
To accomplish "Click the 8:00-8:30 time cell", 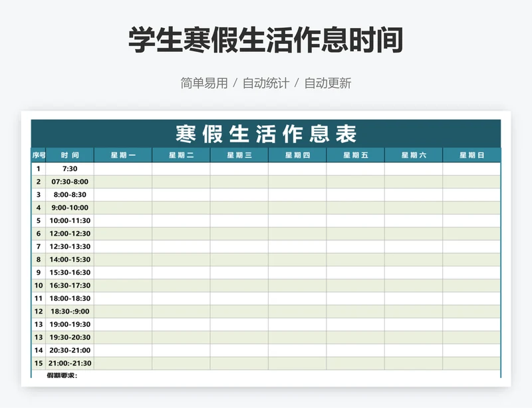I will coord(70,194).
